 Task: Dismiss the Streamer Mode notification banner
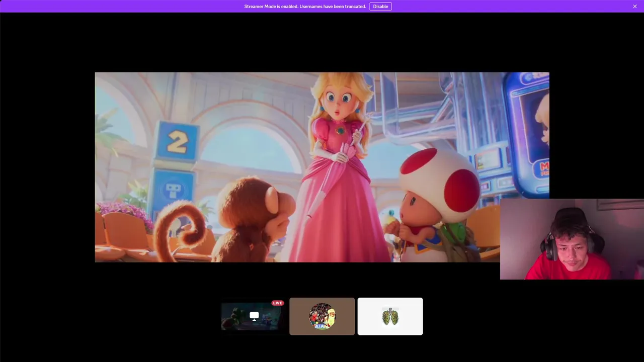[x=635, y=7]
